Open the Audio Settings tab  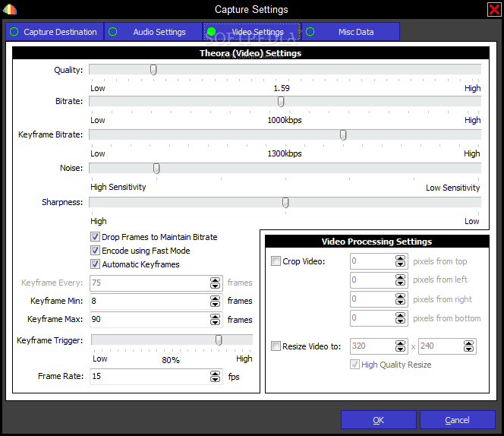coord(153,32)
